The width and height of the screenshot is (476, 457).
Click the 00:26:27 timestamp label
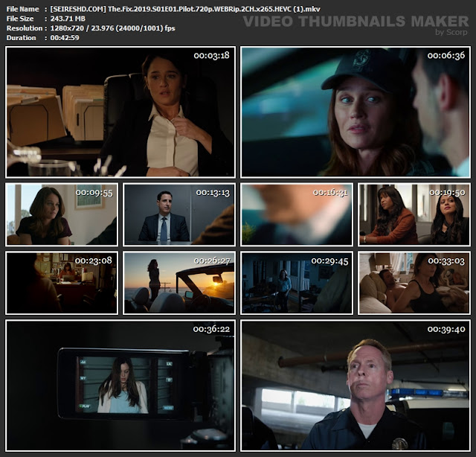click(212, 261)
